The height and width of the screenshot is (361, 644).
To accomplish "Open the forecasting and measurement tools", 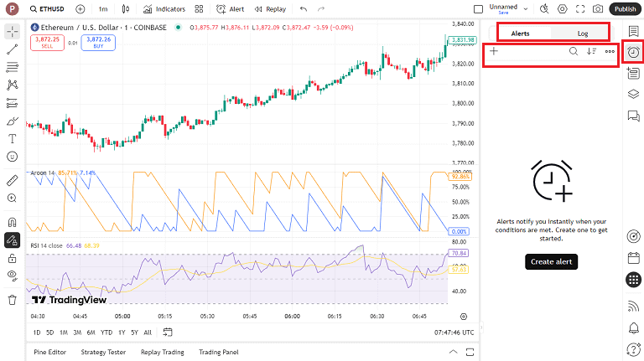I will point(13,103).
